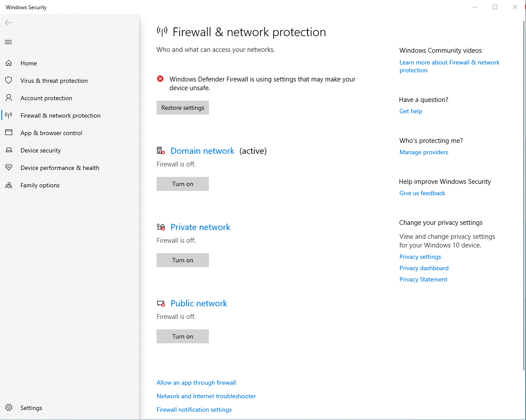Go to Home in sidebar

coord(29,63)
